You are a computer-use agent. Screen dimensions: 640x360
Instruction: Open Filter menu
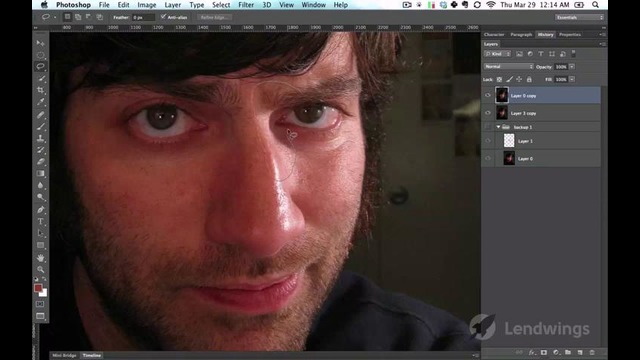(246, 5)
